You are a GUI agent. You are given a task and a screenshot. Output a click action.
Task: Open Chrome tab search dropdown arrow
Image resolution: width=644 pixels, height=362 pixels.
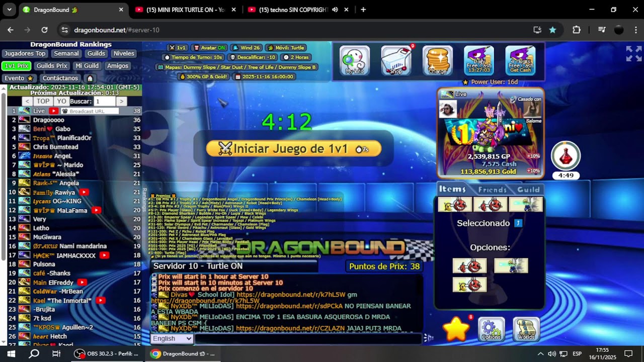pos(9,10)
